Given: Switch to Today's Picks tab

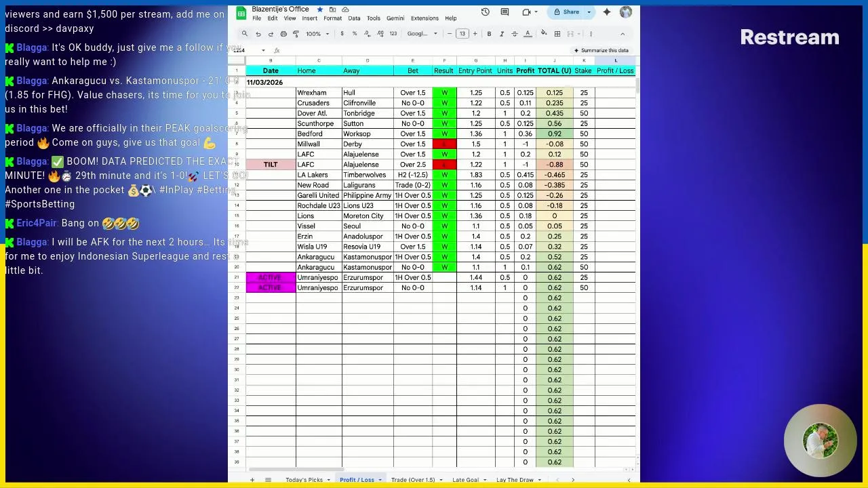Looking at the screenshot, I should [304, 480].
